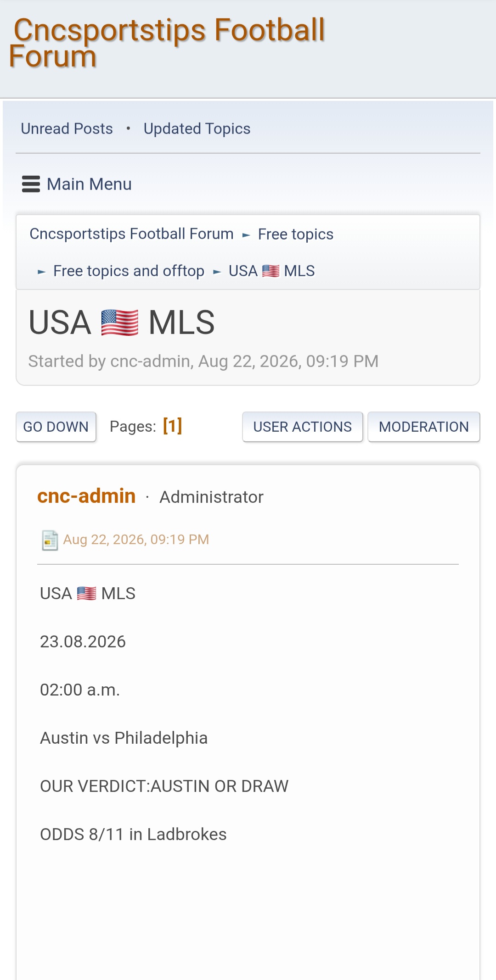Open the Cncsportstips Football Forum header title

(167, 43)
